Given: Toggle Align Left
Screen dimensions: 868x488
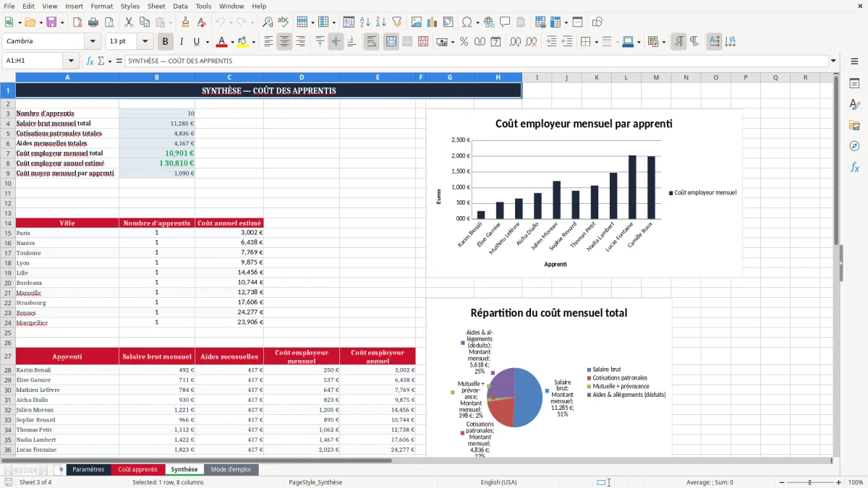Looking at the screenshot, I should point(269,42).
